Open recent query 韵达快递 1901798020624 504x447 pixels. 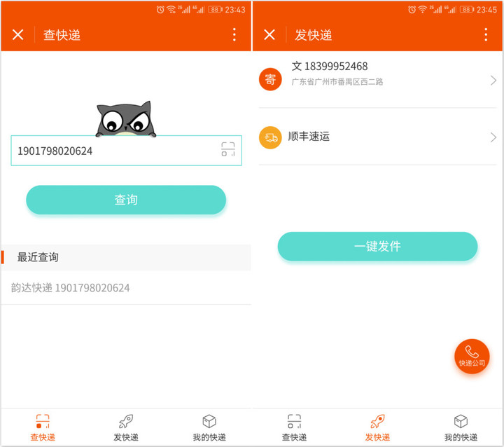126,288
